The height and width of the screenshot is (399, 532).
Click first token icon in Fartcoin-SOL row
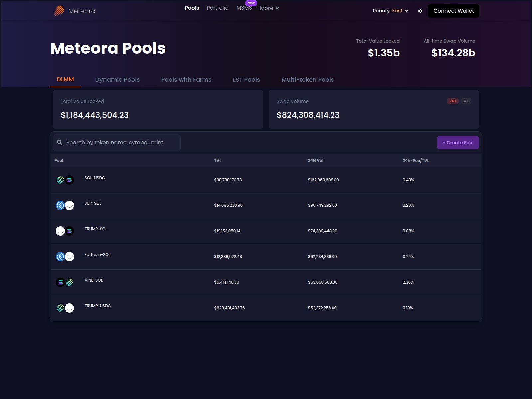pyautogui.click(x=60, y=257)
